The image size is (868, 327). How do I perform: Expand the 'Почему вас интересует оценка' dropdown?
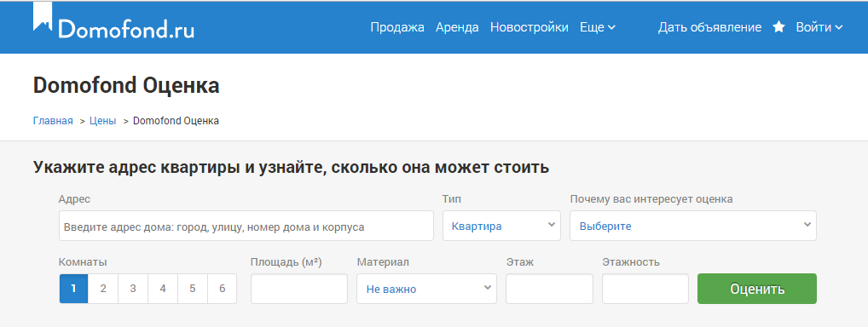click(x=693, y=226)
